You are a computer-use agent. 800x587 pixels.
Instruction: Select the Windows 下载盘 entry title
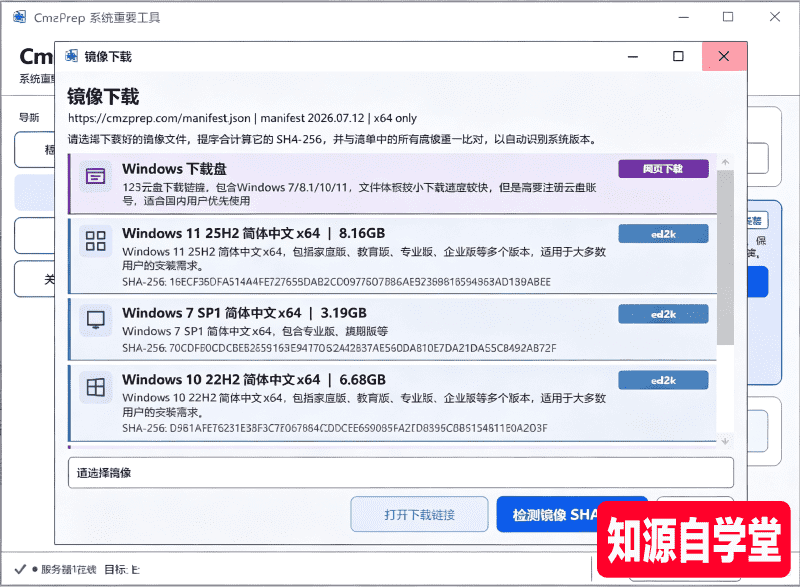click(x=174, y=169)
